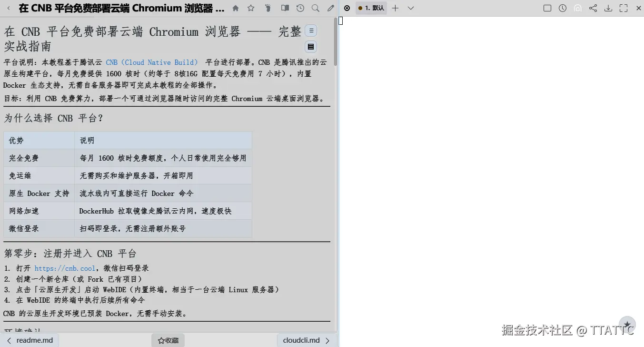Click the heading '第零步：注册并进入 CNB 平台'
The width and height of the screenshot is (644, 347).
click(x=70, y=254)
